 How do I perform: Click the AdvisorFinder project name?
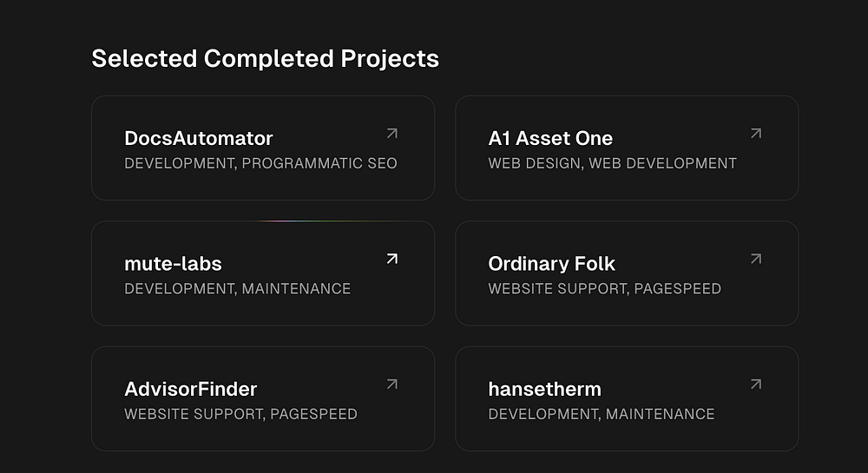point(191,388)
